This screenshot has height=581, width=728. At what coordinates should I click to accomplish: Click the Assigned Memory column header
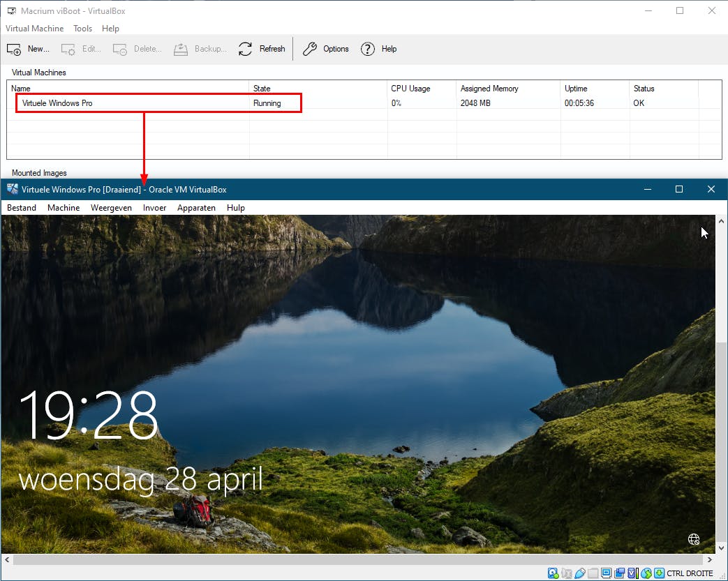click(489, 88)
